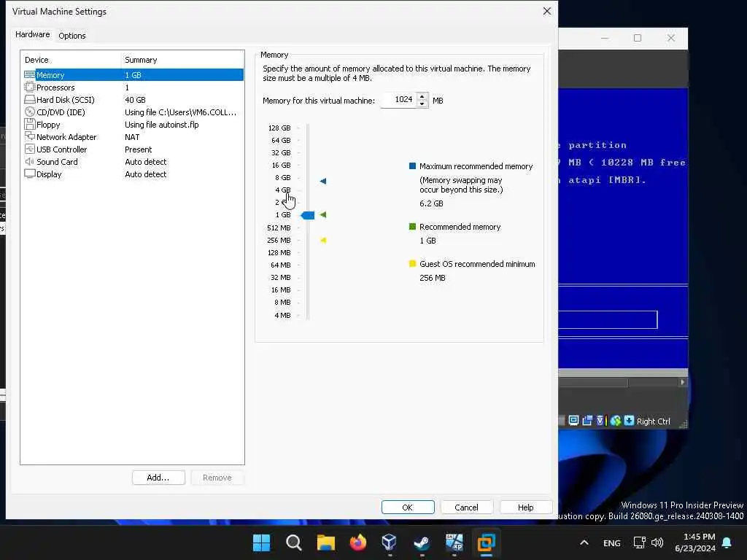Click network icon in system tray
The width and height of the screenshot is (747, 560).
[x=639, y=542]
